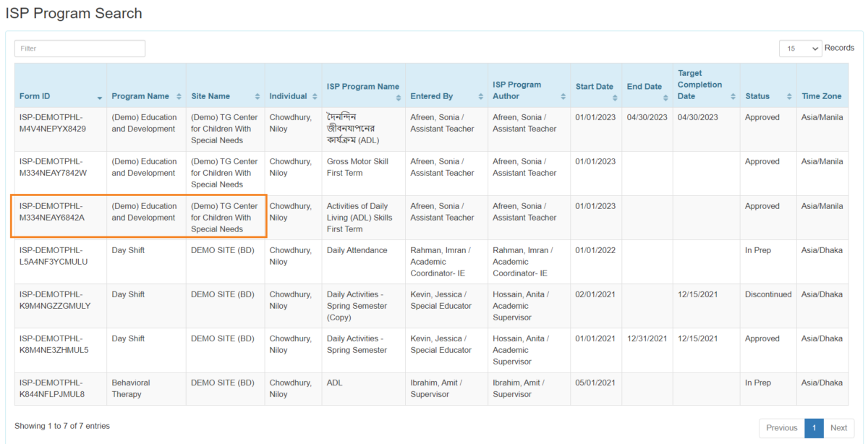Go to the Next page
Screen dimensions: 868x444
839,428
